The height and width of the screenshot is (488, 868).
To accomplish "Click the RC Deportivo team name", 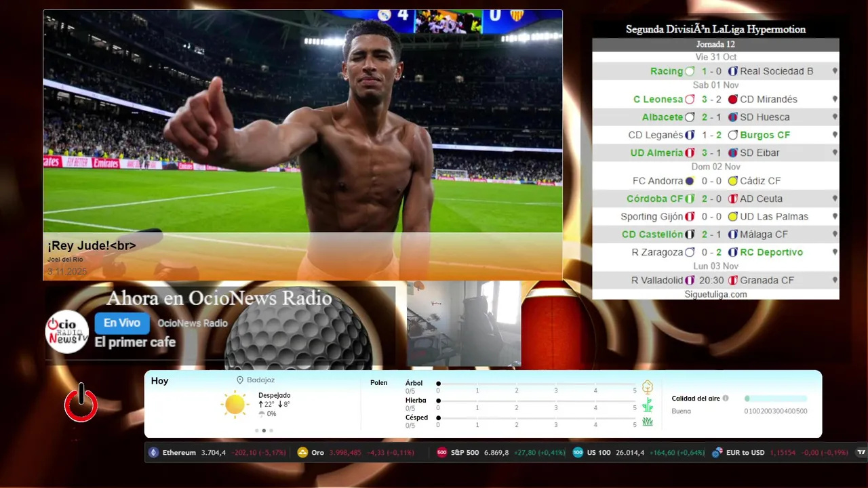I will [772, 252].
